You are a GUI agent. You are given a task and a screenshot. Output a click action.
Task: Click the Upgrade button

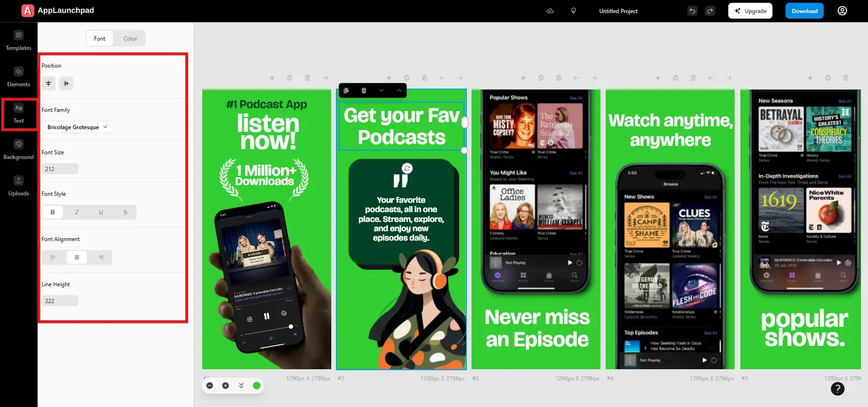pyautogui.click(x=750, y=11)
